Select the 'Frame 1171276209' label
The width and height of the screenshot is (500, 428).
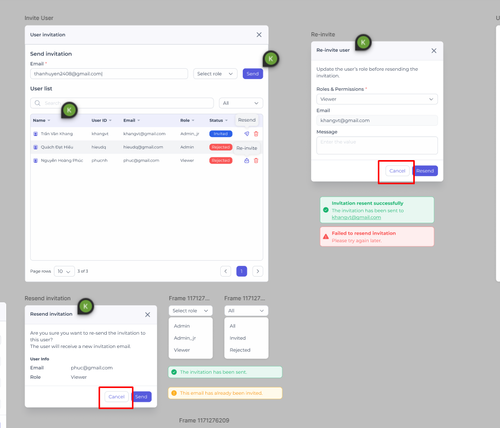[x=204, y=420]
